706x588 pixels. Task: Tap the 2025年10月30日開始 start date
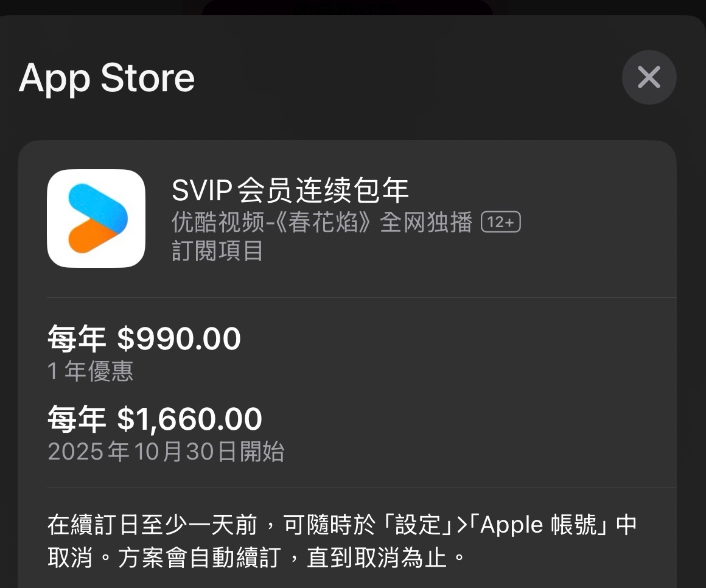(166, 452)
